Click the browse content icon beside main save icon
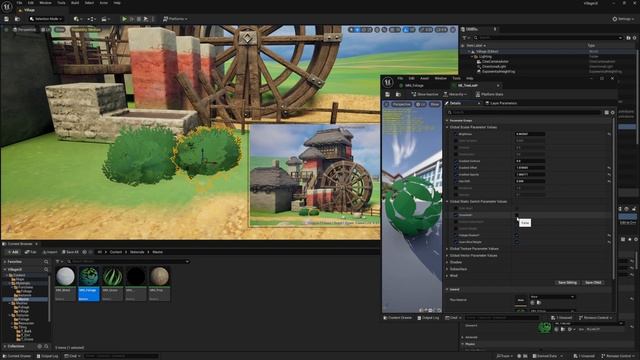The height and width of the screenshot is (360, 640). point(17,19)
